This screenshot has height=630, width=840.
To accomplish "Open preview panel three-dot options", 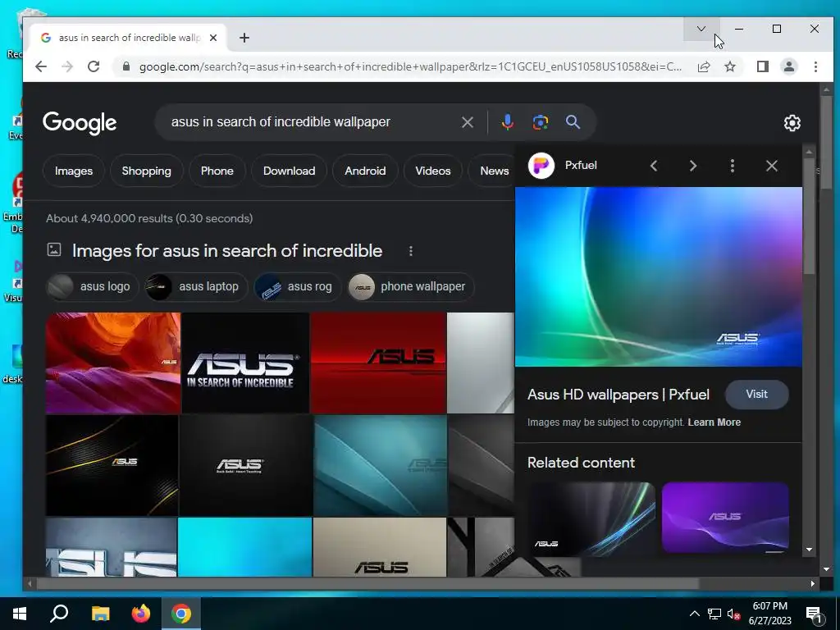I will 733,166.
